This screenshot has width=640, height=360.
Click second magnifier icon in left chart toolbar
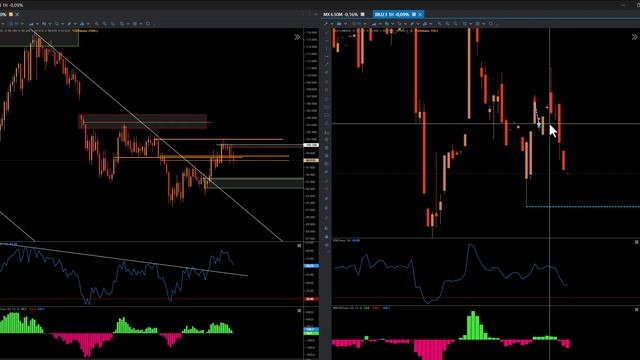click(x=104, y=24)
